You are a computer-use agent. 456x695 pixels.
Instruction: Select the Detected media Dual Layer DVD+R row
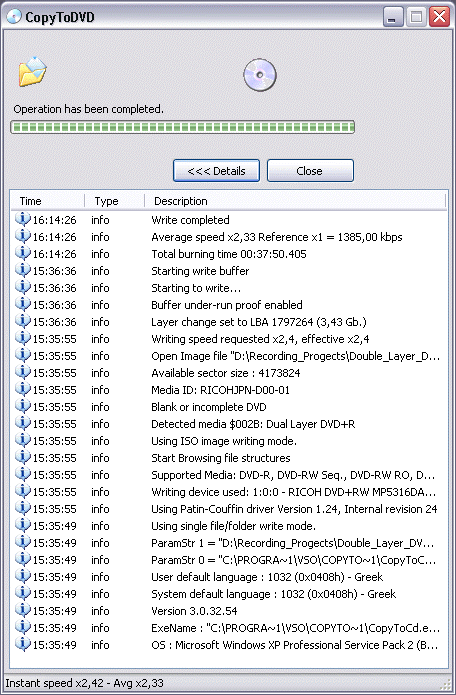tap(229, 424)
